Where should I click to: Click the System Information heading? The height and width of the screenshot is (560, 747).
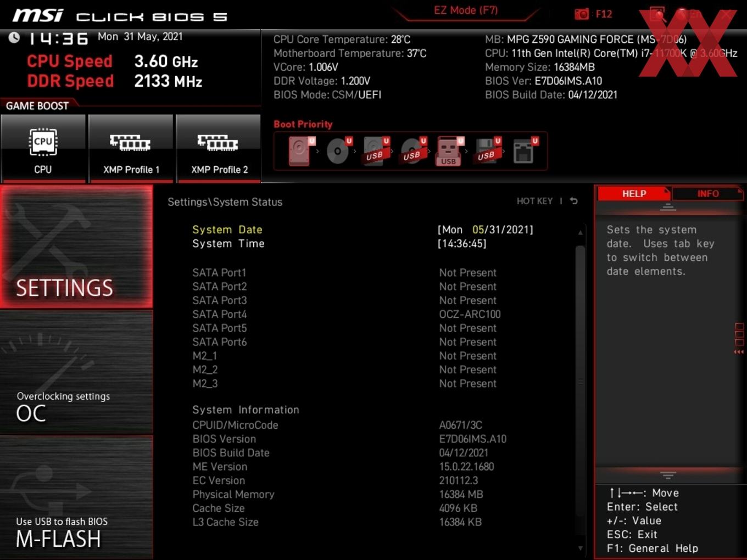(246, 410)
